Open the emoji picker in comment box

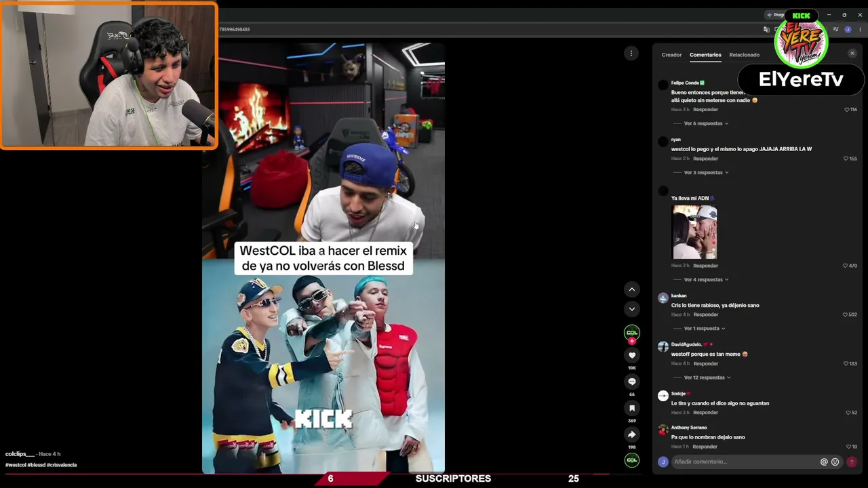coord(835,462)
